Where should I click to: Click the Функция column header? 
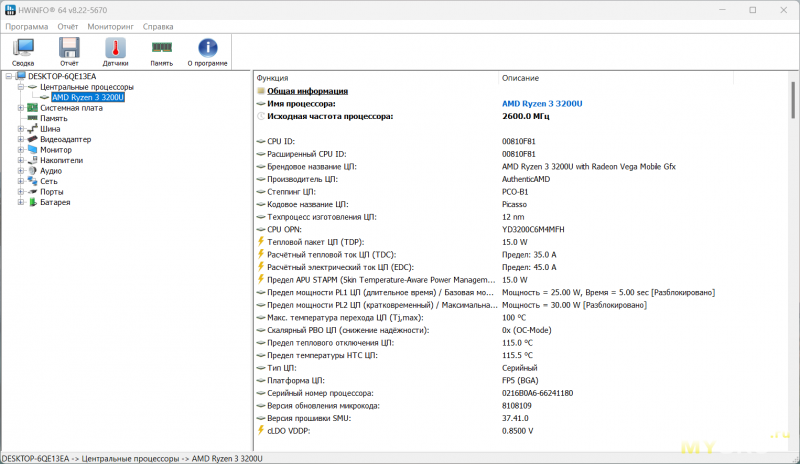point(272,78)
